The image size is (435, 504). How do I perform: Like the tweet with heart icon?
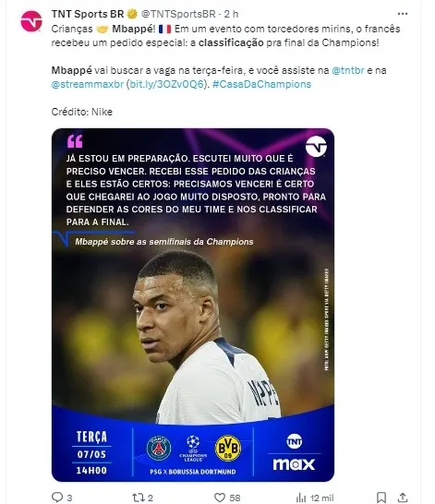click(220, 498)
